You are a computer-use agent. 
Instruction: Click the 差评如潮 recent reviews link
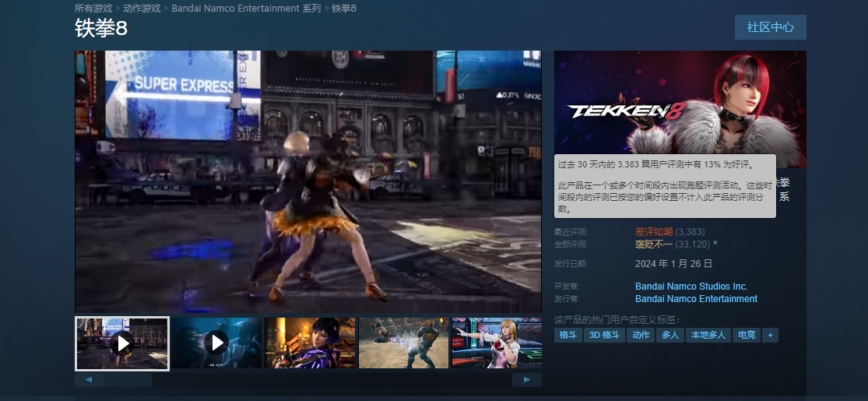coord(654,232)
